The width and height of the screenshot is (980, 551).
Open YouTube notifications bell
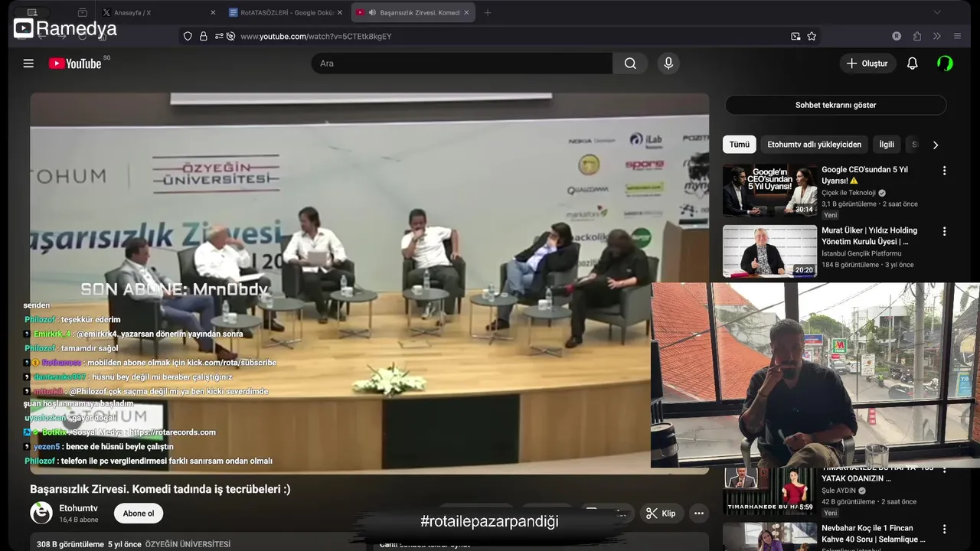[x=912, y=64]
